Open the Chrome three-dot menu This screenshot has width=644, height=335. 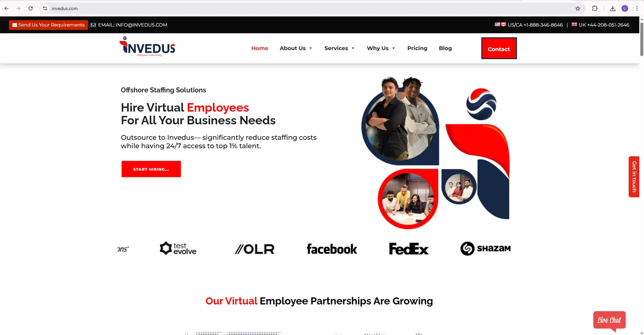637,8
